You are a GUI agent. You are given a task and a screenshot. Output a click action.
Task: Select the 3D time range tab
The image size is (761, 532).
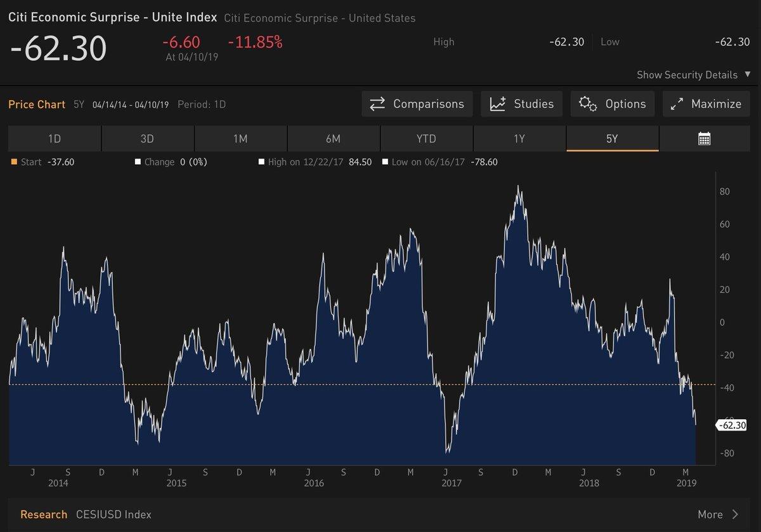coord(147,139)
